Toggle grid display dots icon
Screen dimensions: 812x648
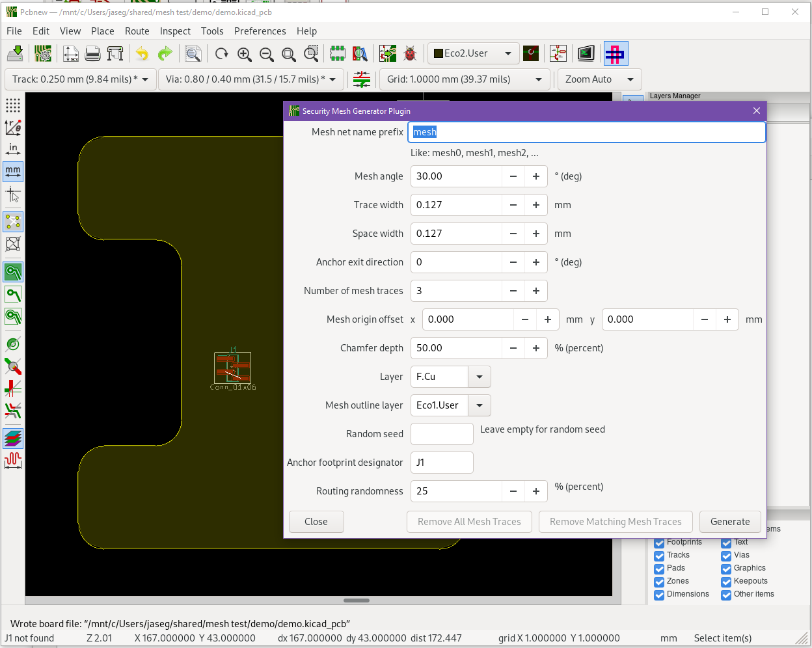13,105
